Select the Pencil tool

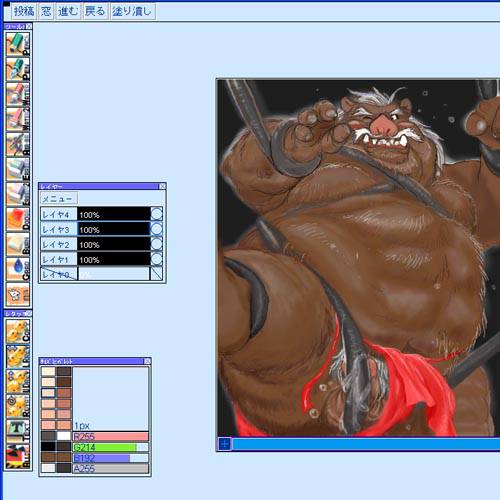pyautogui.click(x=18, y=44)
